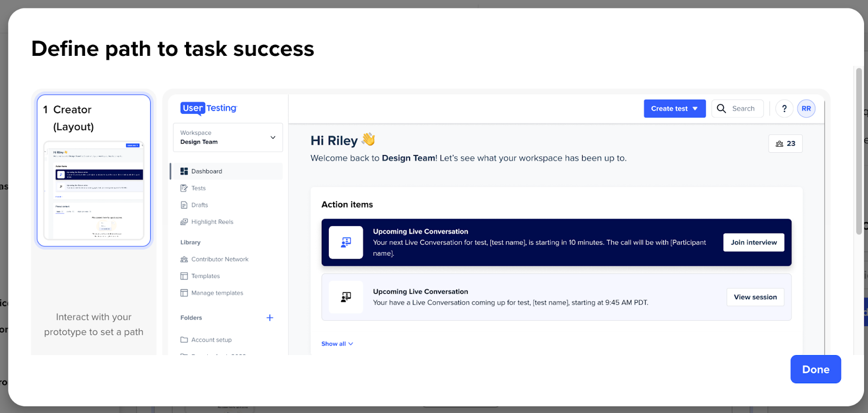
Task: Click the Highlight Reels icon in sidebar
Action: point(184,222)
